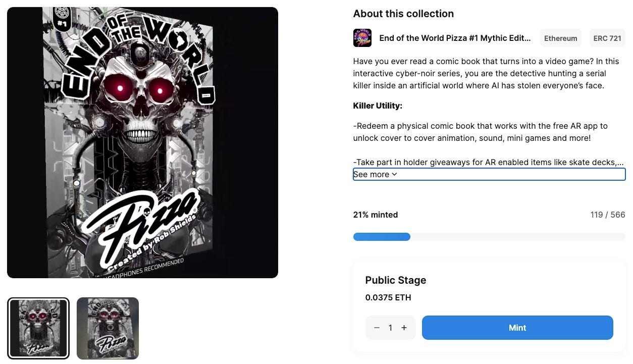Click the 0.0375 ETH price text
The height and width of the screenshot is (364, 633).
pyautogui.click(x=388, y=297)
